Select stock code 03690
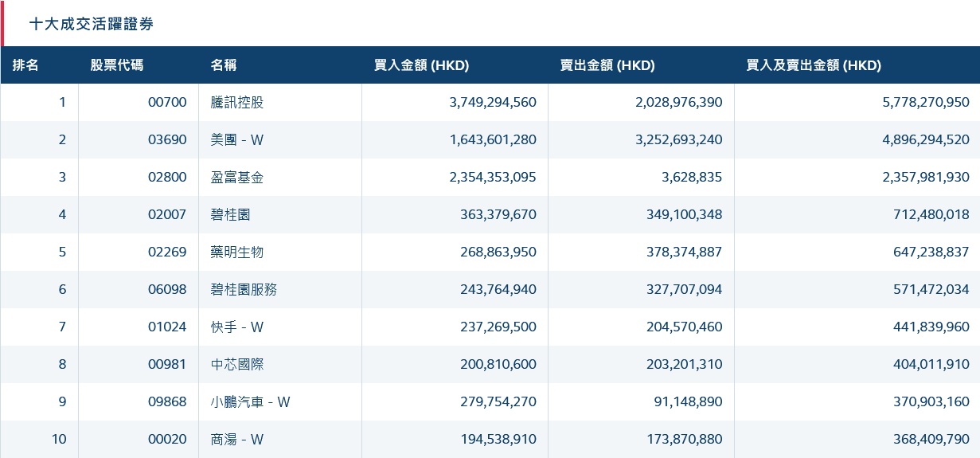The width and height of the screenshot is (980, 458). coord(167,139)
